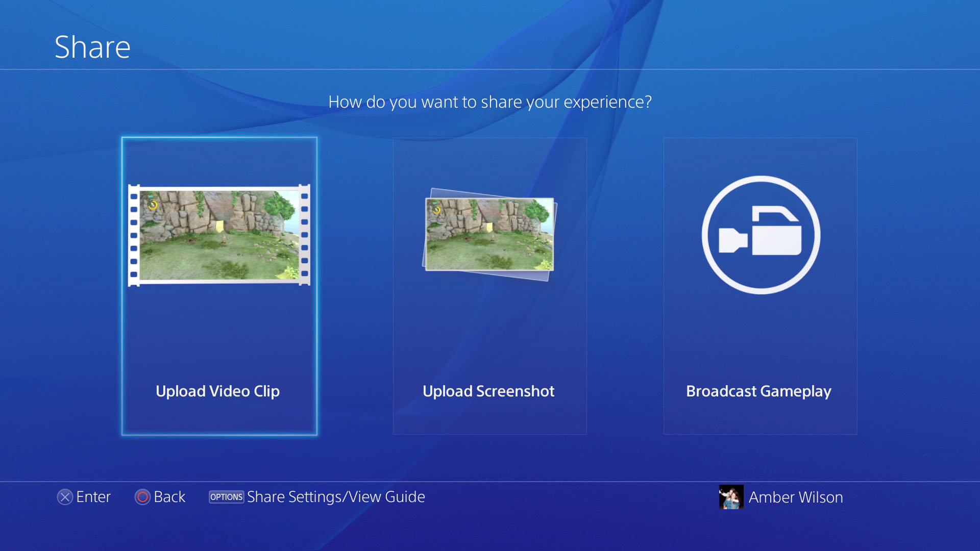Image resolution: width=980 pixels, height=551 pixels.
Task: Click the Amber Wilson username
Action: tap(795, 497)
